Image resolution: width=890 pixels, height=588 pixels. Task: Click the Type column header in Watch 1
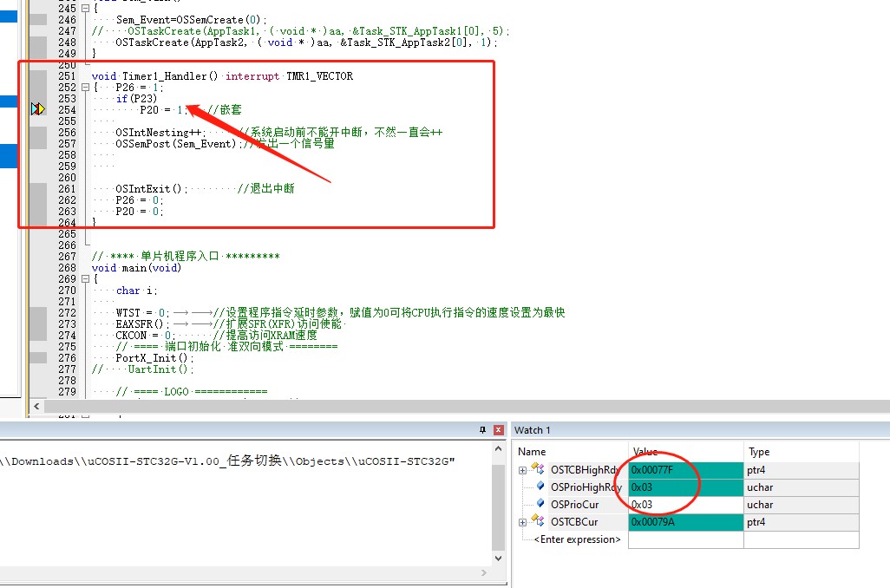(759, 452)
